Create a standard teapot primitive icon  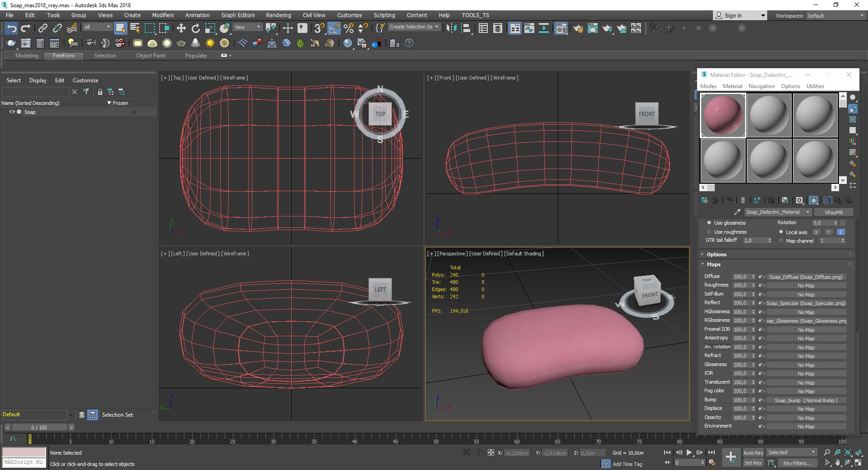tap(181, 43)
